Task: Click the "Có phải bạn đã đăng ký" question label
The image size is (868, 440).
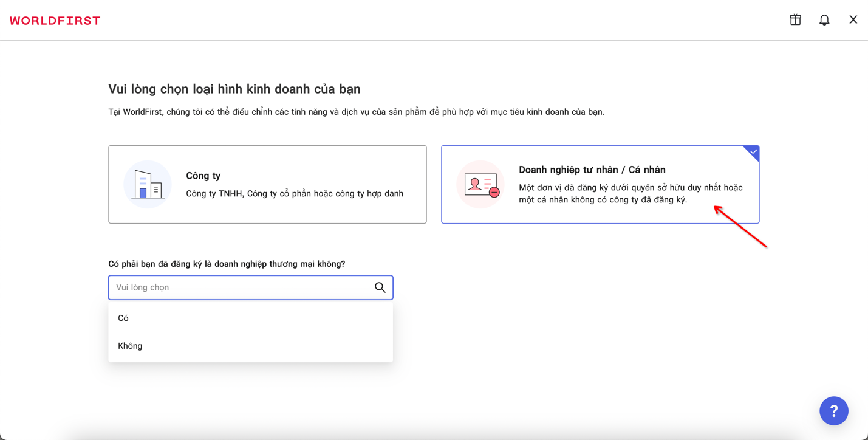Action: point(227,264)
